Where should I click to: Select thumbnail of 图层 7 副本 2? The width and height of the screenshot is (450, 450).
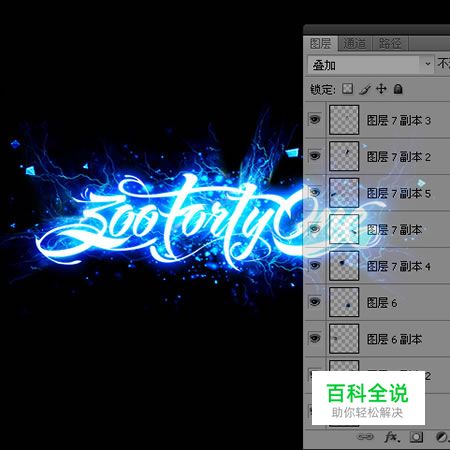tap(344, 156)
